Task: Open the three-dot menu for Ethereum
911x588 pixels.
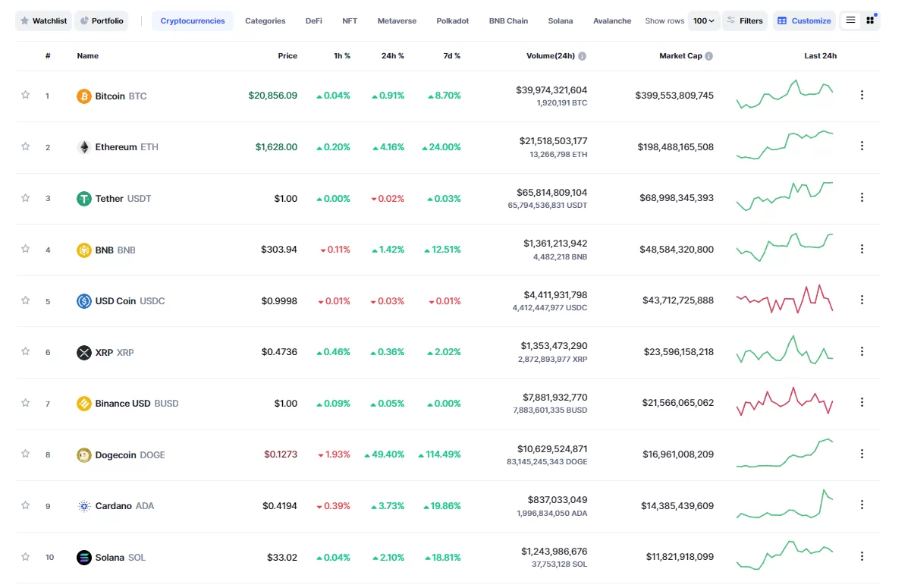Action: click(862, 146)
